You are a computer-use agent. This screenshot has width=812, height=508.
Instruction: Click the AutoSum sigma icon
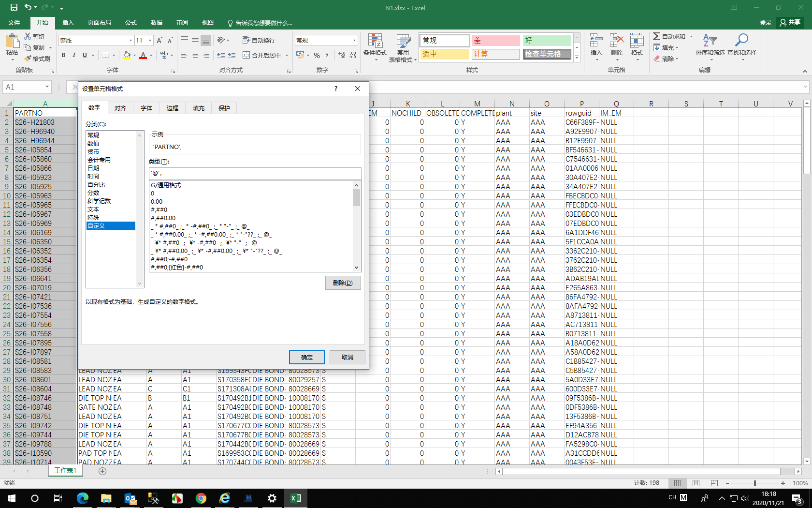pyautogui.click(x=657, y=36)
